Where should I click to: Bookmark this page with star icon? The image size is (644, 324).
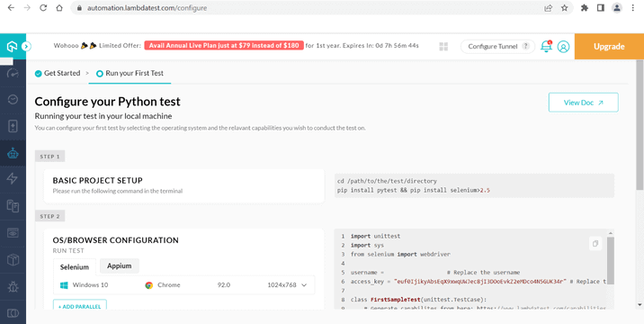pos(565,8)
